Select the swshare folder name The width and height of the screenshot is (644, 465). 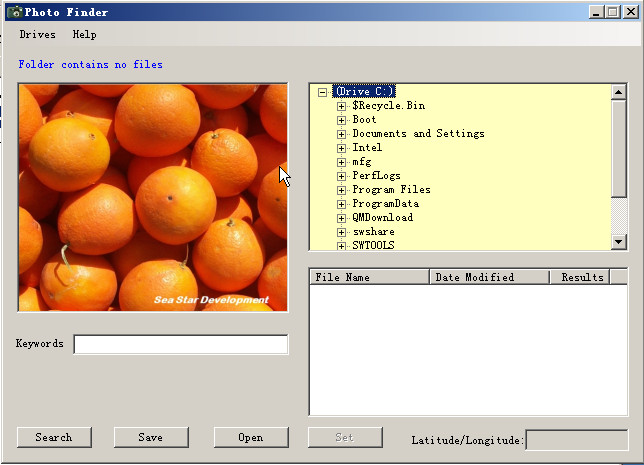tap(374, 232)
